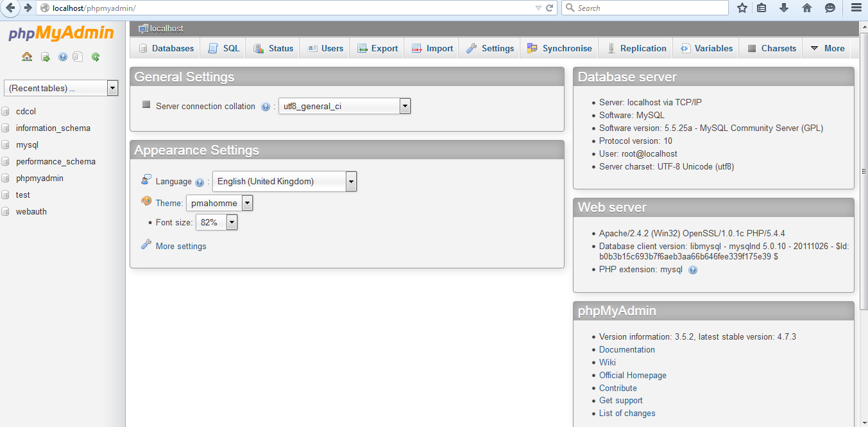The height and width of the screenshot is (427, 868).
Task: Open the Documentation link
Action: tap(627, 349)
